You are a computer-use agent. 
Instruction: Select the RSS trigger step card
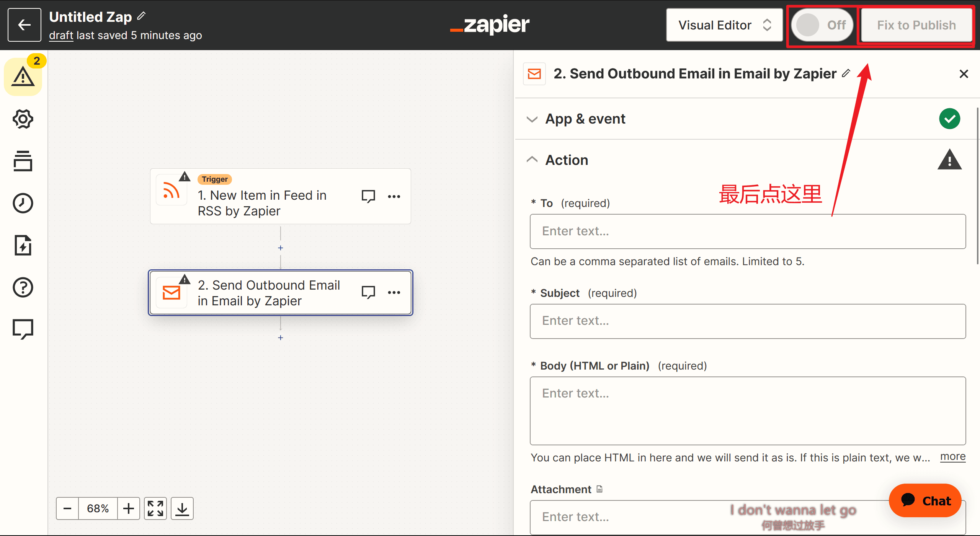281,196
